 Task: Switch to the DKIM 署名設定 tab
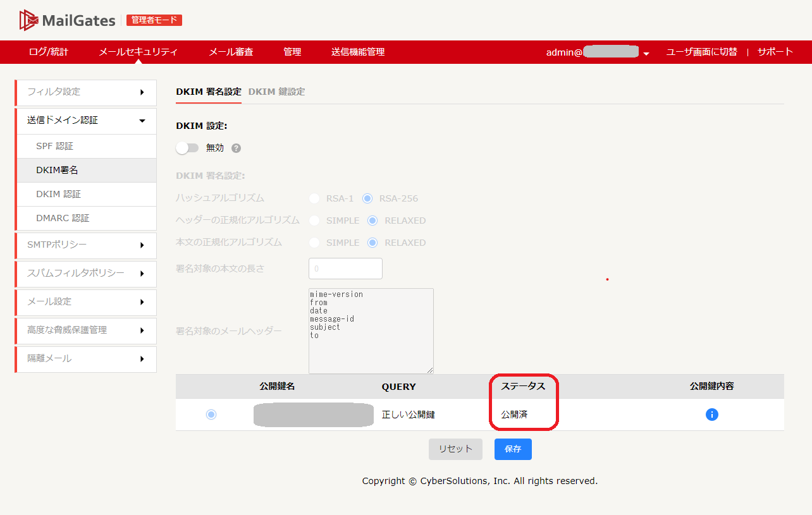click(x=209, y=92)
